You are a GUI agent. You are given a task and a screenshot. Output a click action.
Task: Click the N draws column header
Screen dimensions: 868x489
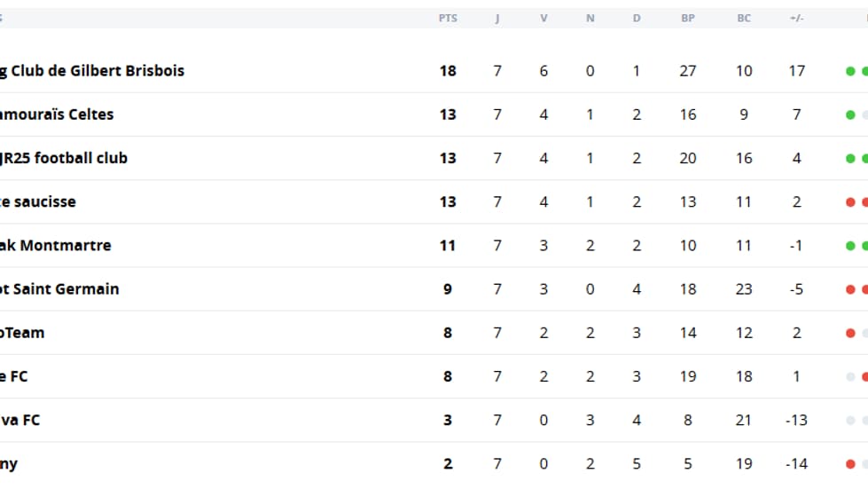[x=590, y=19]
